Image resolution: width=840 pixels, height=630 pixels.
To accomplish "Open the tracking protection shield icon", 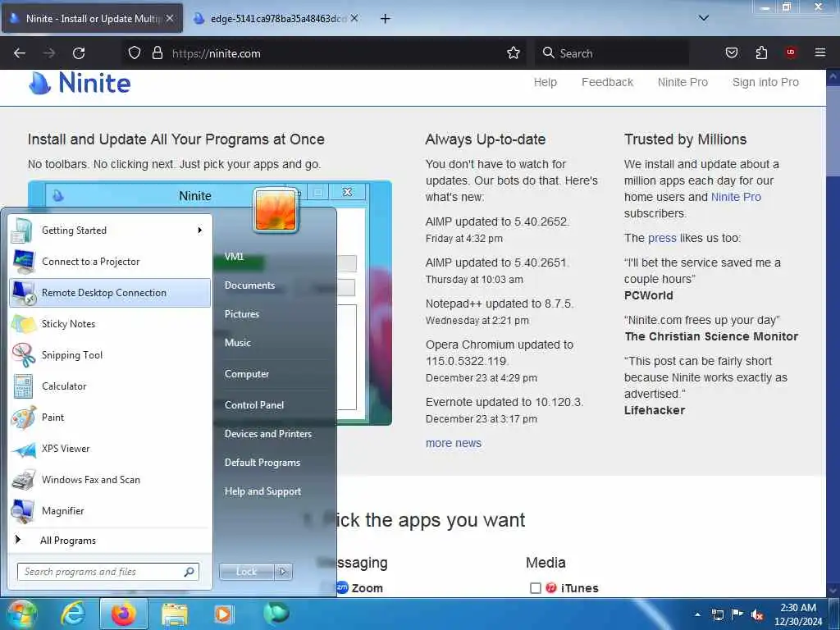I will [135, 53].
